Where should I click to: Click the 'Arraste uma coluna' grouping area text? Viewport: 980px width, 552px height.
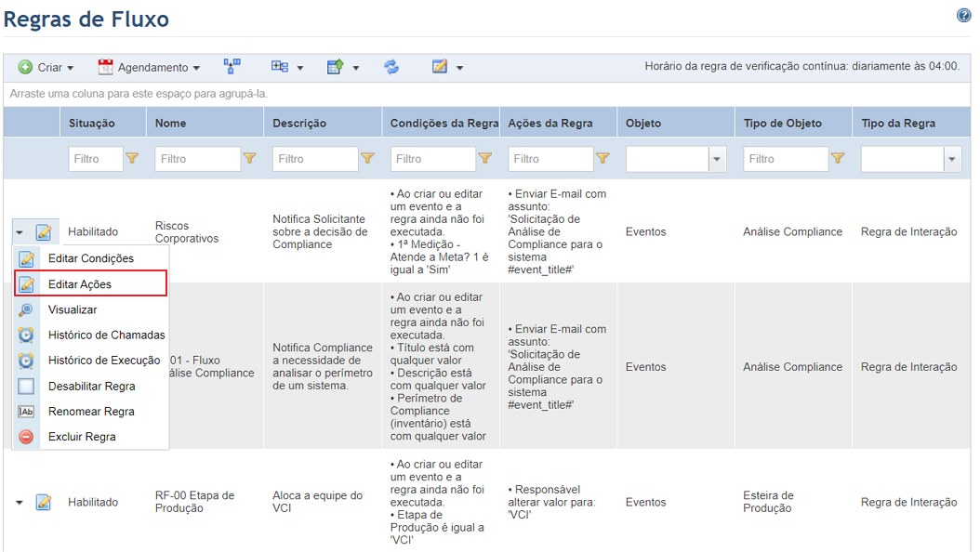coord(139,94)
